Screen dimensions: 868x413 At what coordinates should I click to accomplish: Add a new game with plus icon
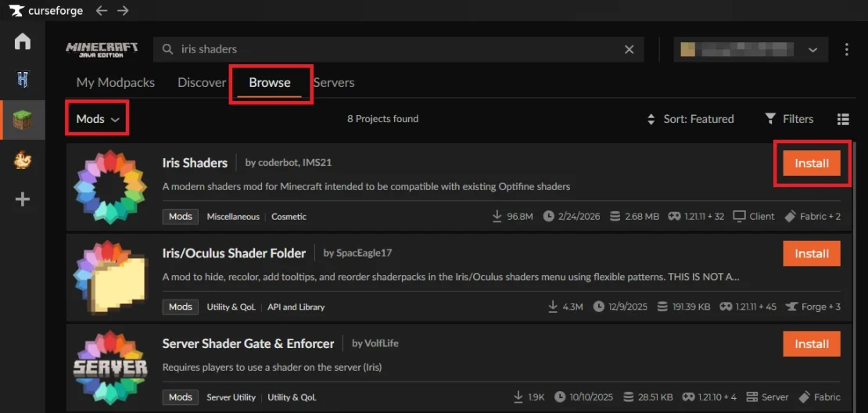point(22,200)
